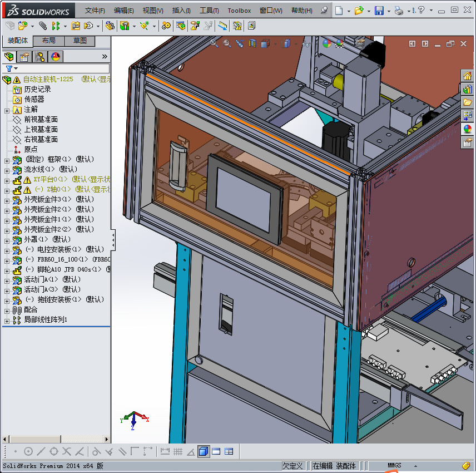Open the 编辑(E) menu
The height and width of the screenshot is (473, 476).
click(x=123, y=11)
